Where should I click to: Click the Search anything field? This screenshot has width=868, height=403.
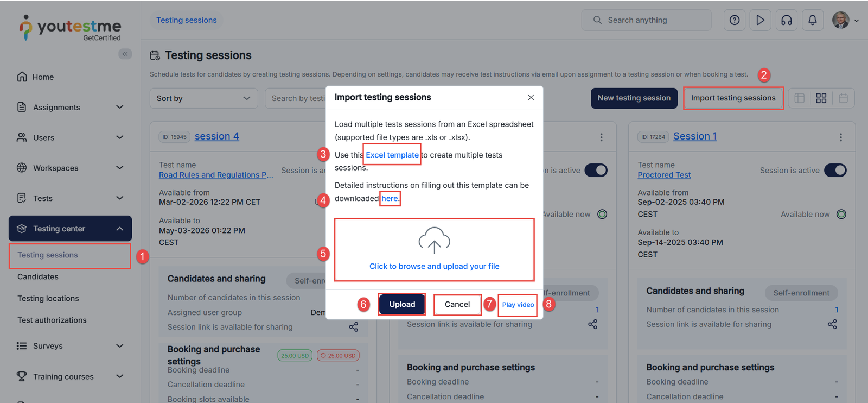coord(651,20)
